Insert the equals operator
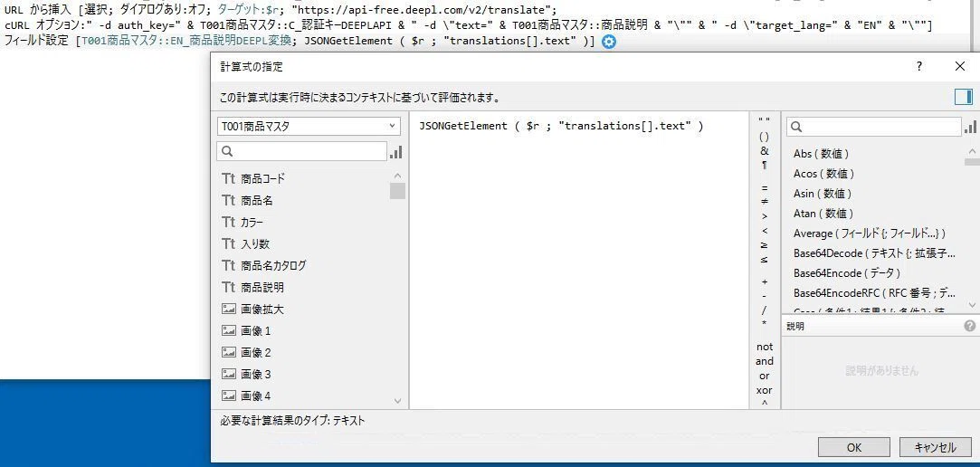Viewport: 980px width, 467px height. 765,187
